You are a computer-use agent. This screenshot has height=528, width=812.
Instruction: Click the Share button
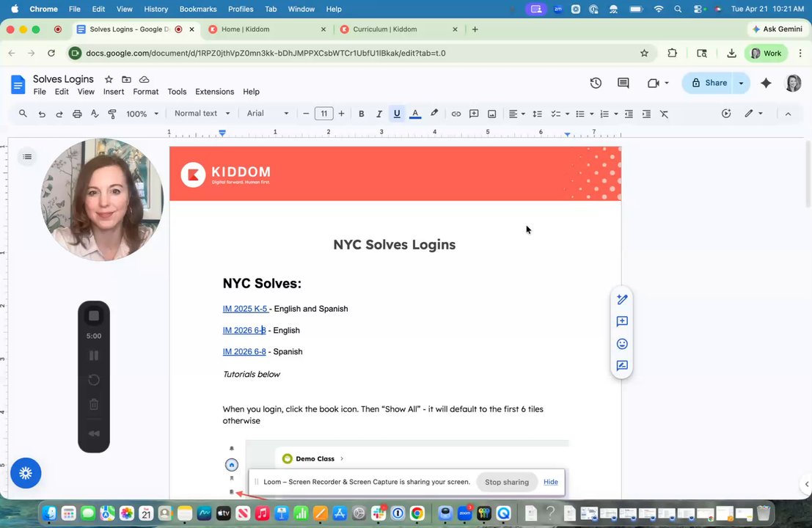[x=709, y=83]
